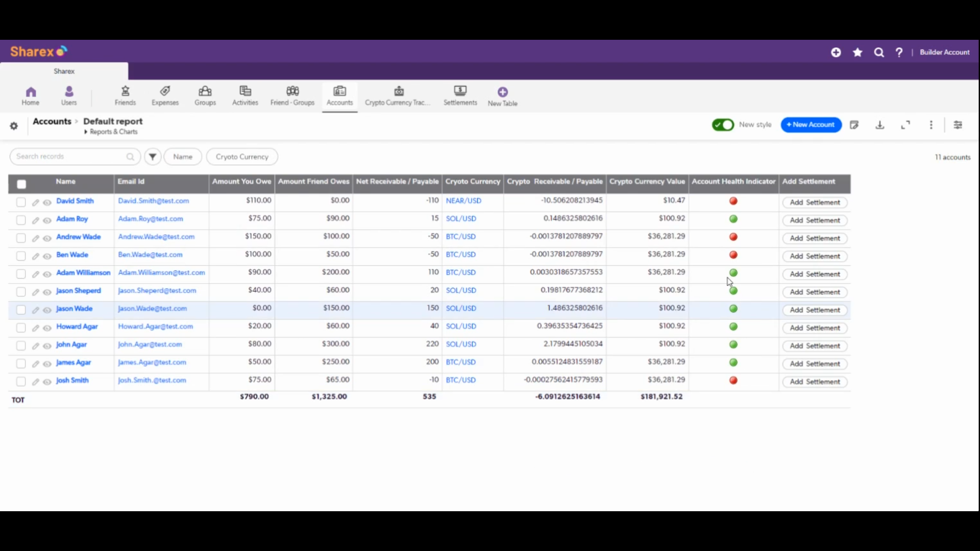Click the expand fullscreen icon
Viewport: 980px width, 551px height.
pyautogui.click(x=905, y=125)
